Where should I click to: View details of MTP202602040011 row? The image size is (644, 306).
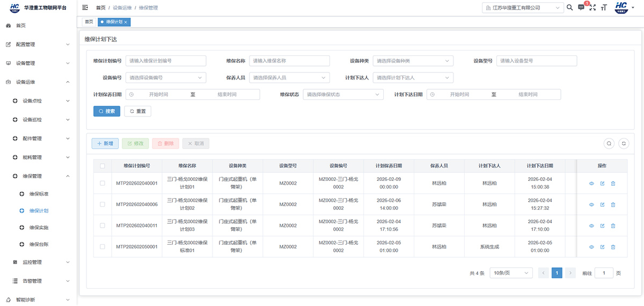pos(591,226)
